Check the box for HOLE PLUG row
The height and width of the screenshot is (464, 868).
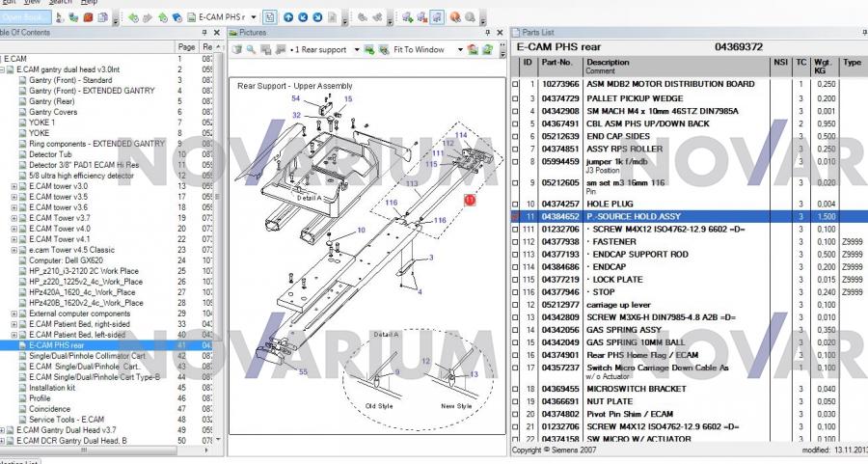515,205
